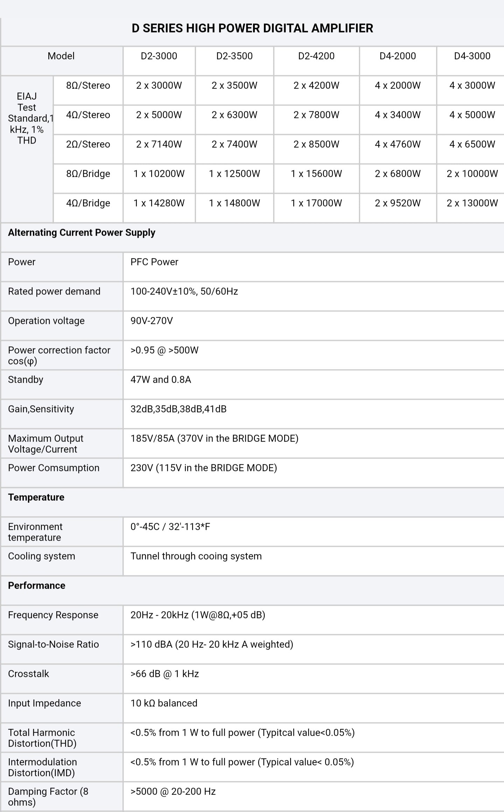Image resolution: width=504 pixels, height=812 pixels.
Task: Click the 32dB,35dB,38dB,41dB gain value
Action: [178, 409]
